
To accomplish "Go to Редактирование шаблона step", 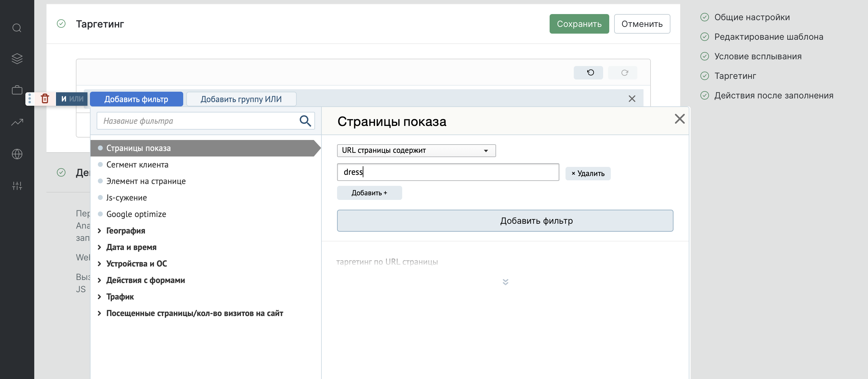I will pos(768,37).
